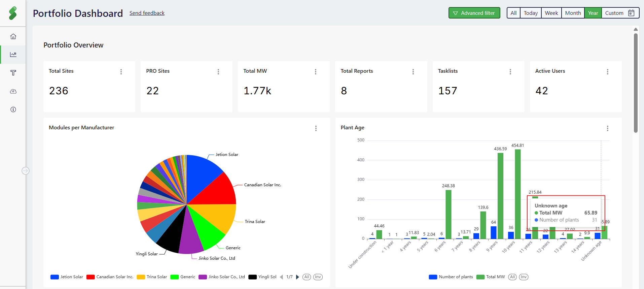Image resolution: width=644 pixels, height=289 pixels.
Task: Open the info sidebar icon
Action: coord(13,109)
